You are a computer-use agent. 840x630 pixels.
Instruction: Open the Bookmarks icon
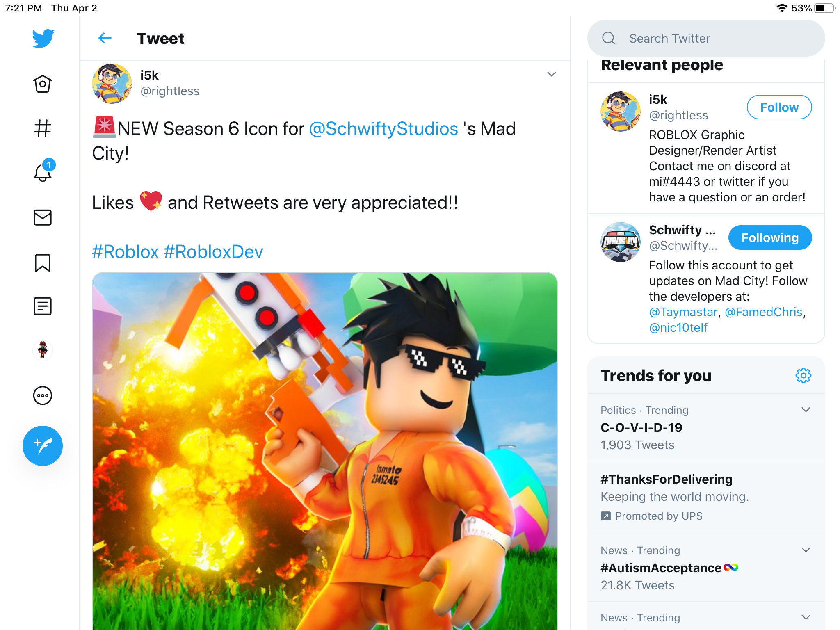(x=43, y=263)
